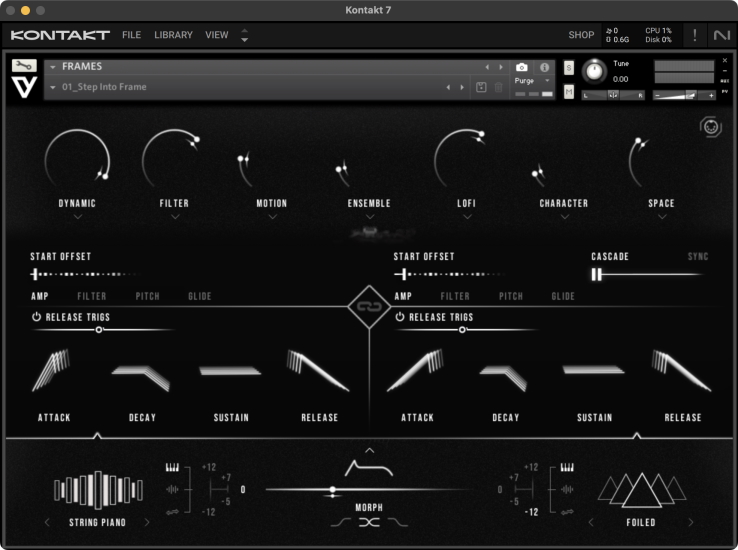The height and width of the screenshot is (550, 738).
Task: Mute the instrument with M button
Action: [569, 92]
